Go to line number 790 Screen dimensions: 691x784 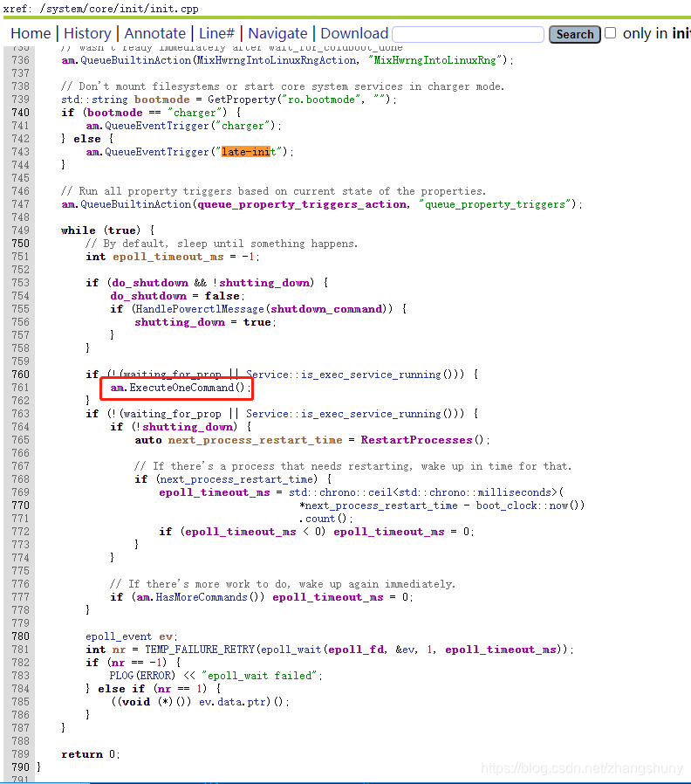pos(20,767)
